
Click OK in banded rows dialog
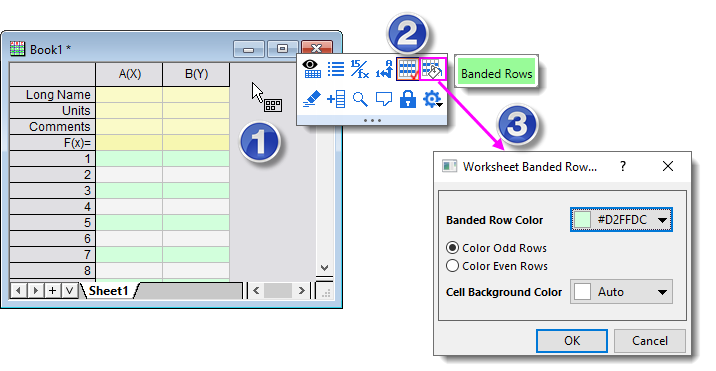click(x=572, y=341)
